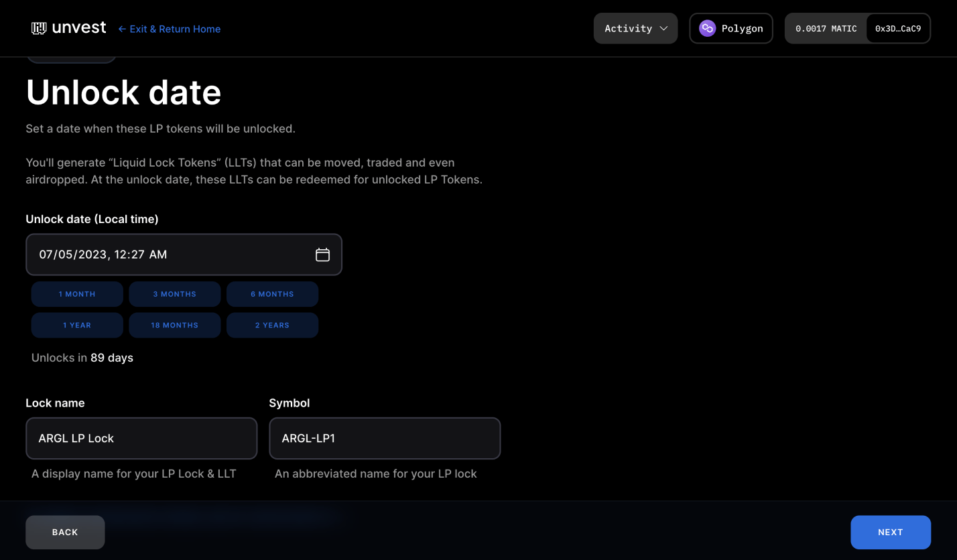Screen dimensions: 957x560
Task: Click the Symbol input showing ARGL-LP1
Action: [x=384, y=438]
